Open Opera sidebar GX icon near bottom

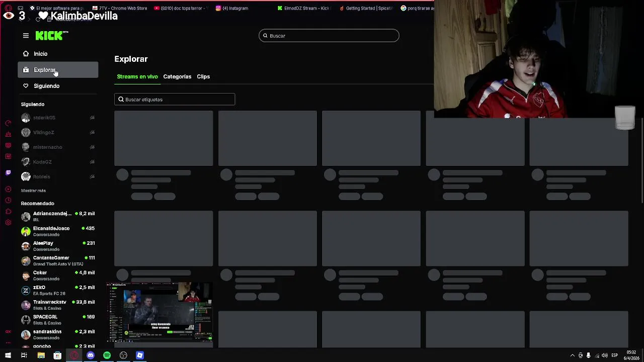point(8,331)
